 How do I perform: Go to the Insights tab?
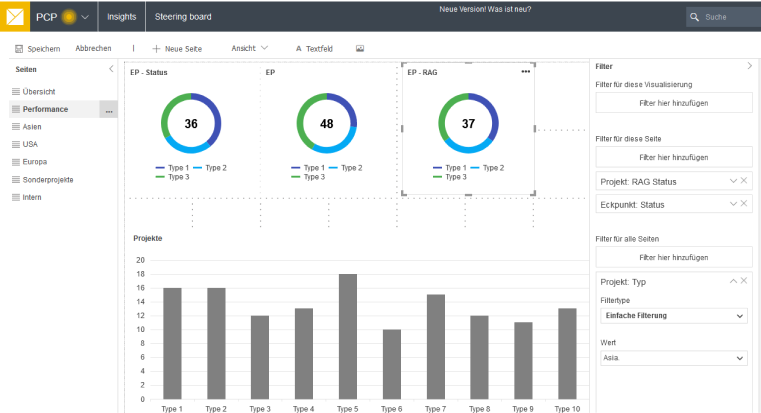tap(122, 17)
